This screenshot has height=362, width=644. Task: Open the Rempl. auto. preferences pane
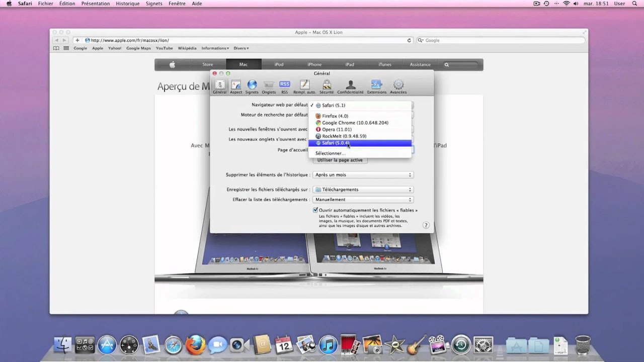(304, 86)
